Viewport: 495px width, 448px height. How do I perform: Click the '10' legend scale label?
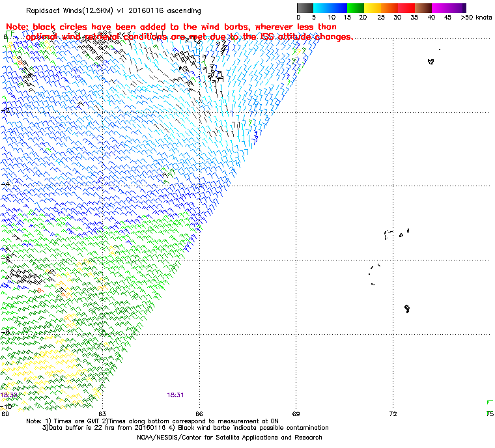(x=332, y=18)
